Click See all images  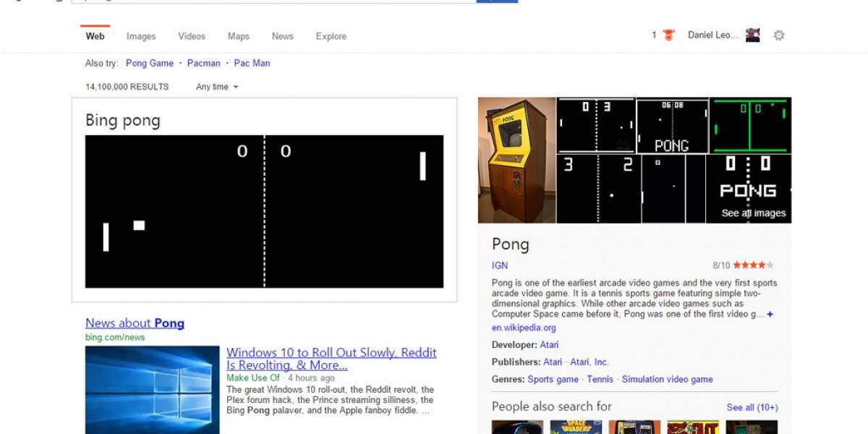point(753,213)
